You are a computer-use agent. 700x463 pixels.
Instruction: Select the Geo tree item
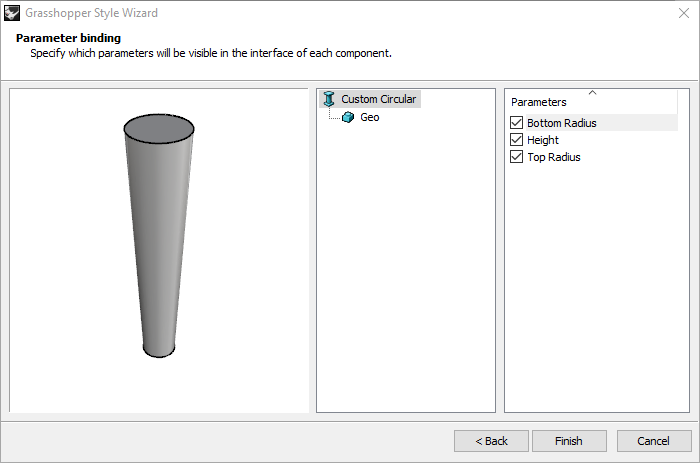pyautogui.click(x=370, y=117)
